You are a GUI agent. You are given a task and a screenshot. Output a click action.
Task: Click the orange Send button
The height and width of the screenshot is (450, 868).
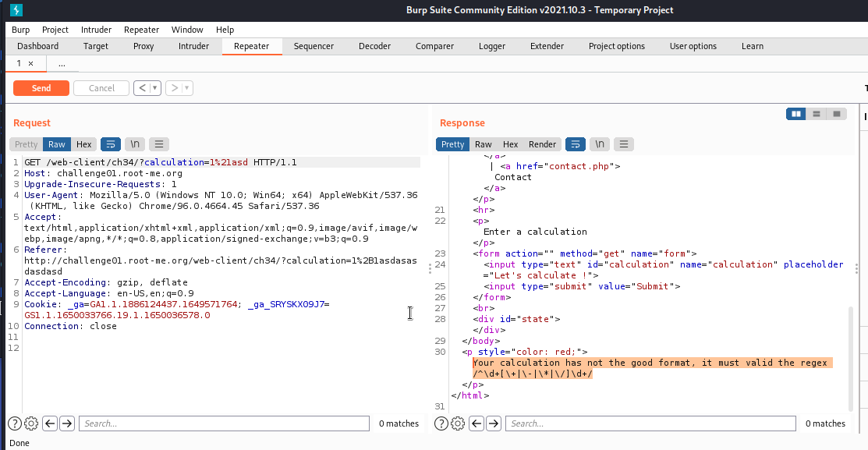tap(41, 88)
